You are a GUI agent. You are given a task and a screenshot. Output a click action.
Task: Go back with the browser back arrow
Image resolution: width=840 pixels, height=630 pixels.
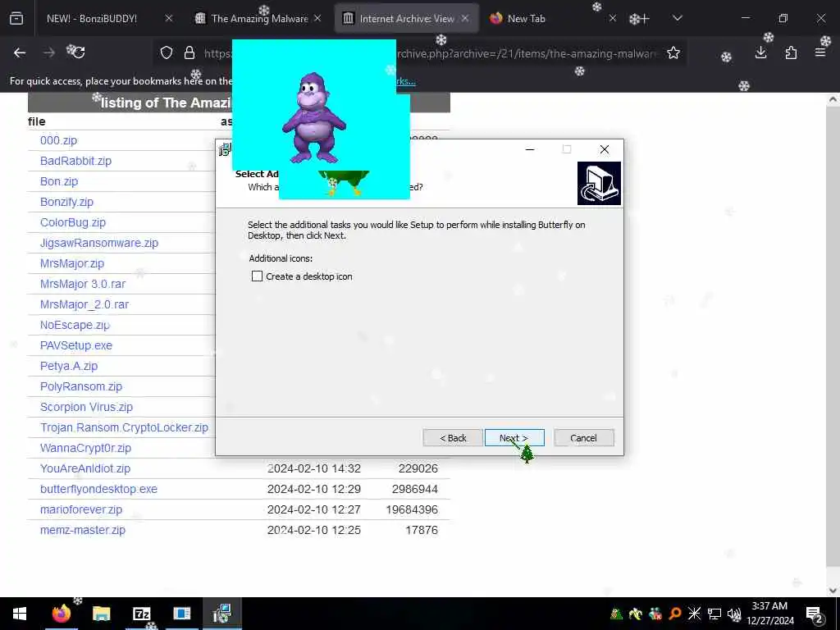pyautogui.click(x=20, y=52)
